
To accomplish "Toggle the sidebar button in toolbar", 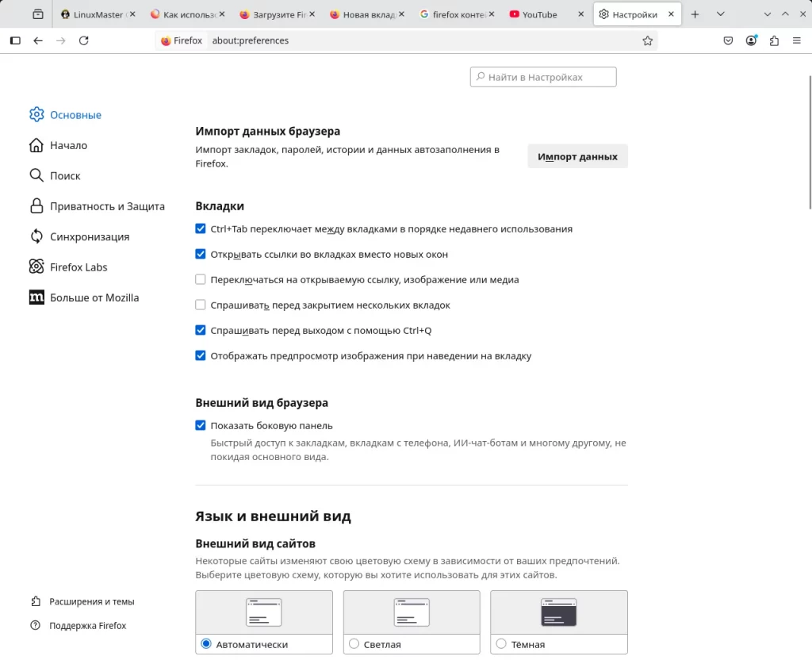I will pos(15,40).
